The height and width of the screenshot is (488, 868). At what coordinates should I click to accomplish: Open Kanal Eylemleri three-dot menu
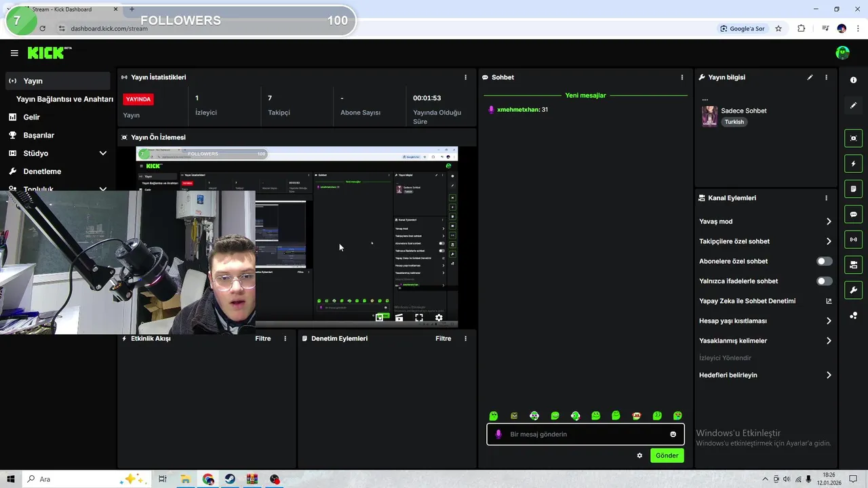[x=826, y=198]
